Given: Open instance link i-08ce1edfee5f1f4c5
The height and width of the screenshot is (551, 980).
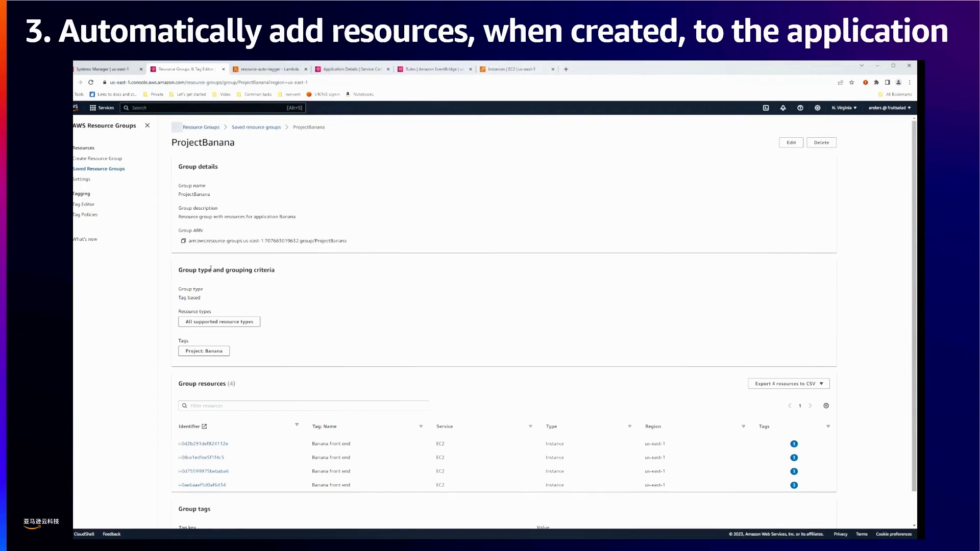Looking at the screenshot, I should coord(201,458).
